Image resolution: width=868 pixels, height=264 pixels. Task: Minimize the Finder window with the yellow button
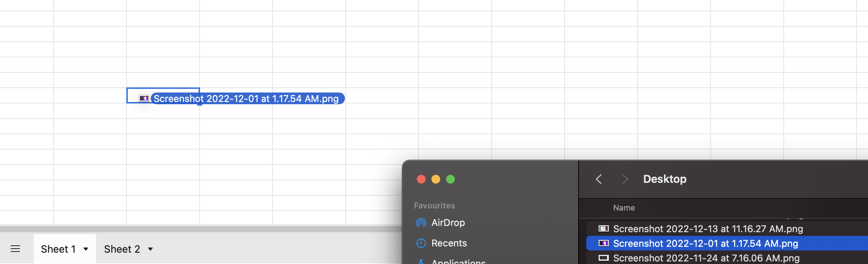436,179
